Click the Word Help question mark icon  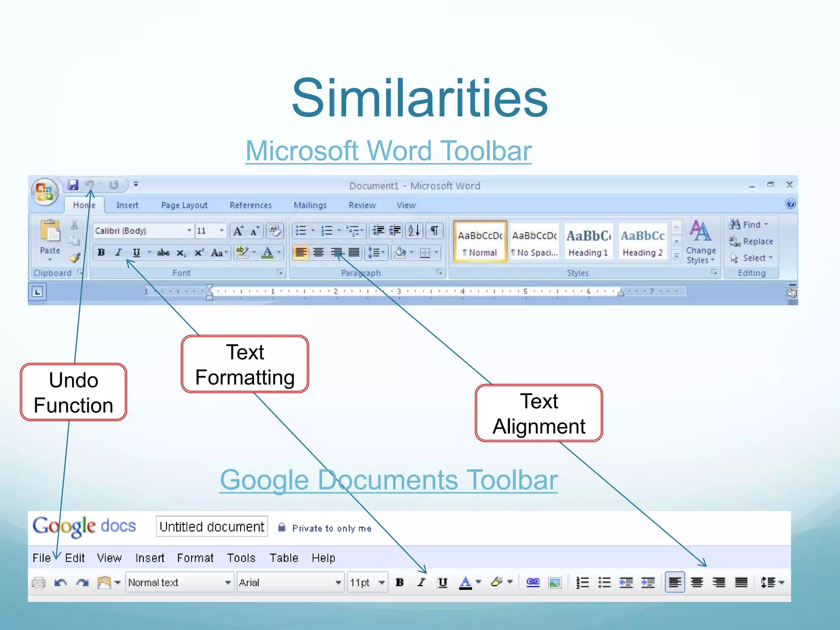790,204
